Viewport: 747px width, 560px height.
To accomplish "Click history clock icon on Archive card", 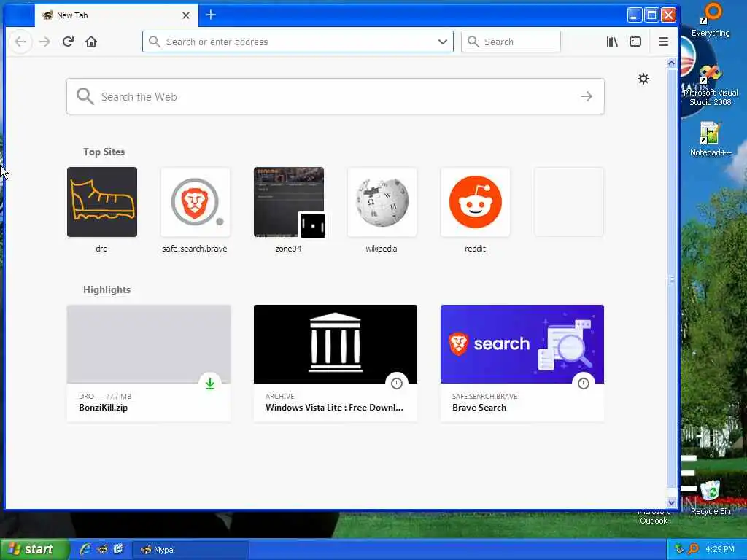I will 397,384.
